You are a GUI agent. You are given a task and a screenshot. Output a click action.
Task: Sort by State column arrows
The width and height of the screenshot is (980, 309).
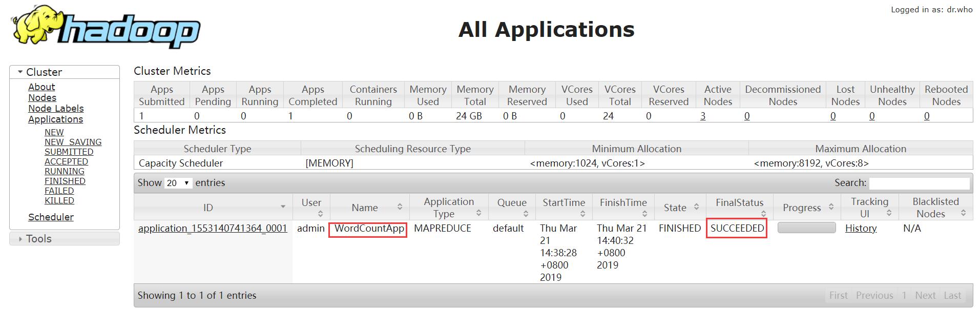pyautogui.click(x=696, y=207)
